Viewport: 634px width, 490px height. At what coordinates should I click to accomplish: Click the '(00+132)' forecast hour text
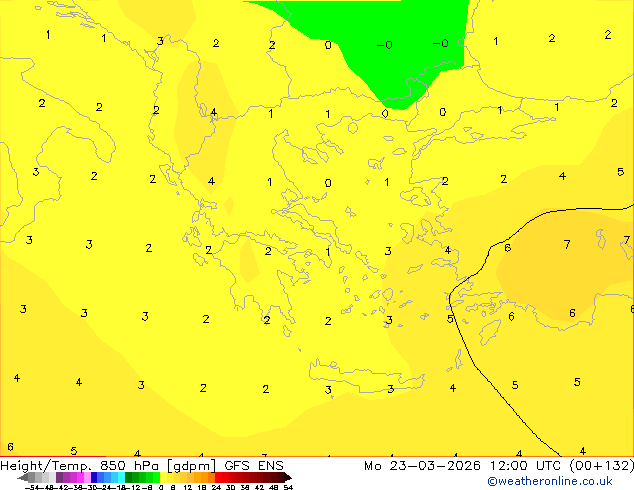pos(602,466)
